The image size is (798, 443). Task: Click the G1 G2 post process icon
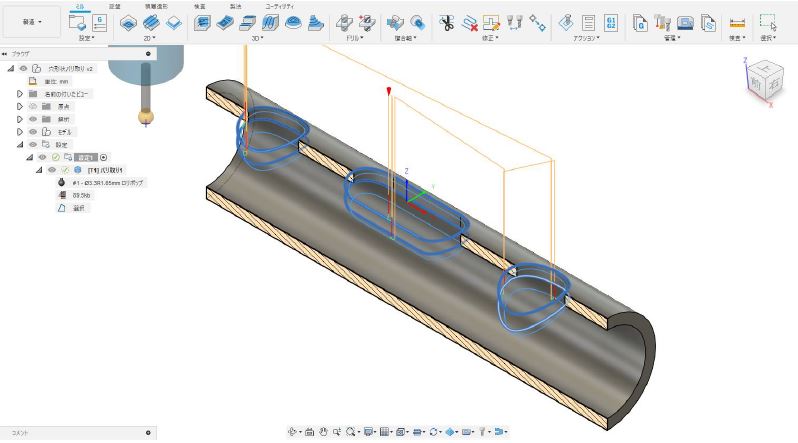pyautogui.click(x=612, y=22)
